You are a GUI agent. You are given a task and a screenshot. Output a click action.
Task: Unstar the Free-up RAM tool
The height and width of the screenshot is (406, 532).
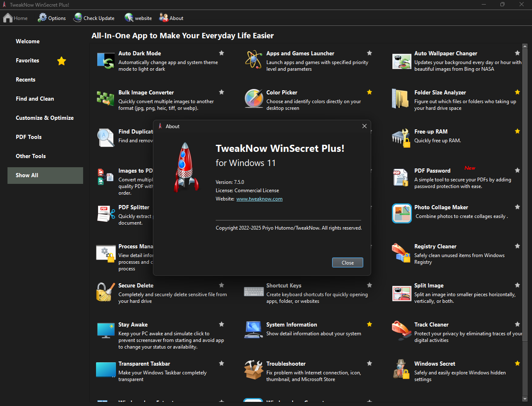click(517, 131)
